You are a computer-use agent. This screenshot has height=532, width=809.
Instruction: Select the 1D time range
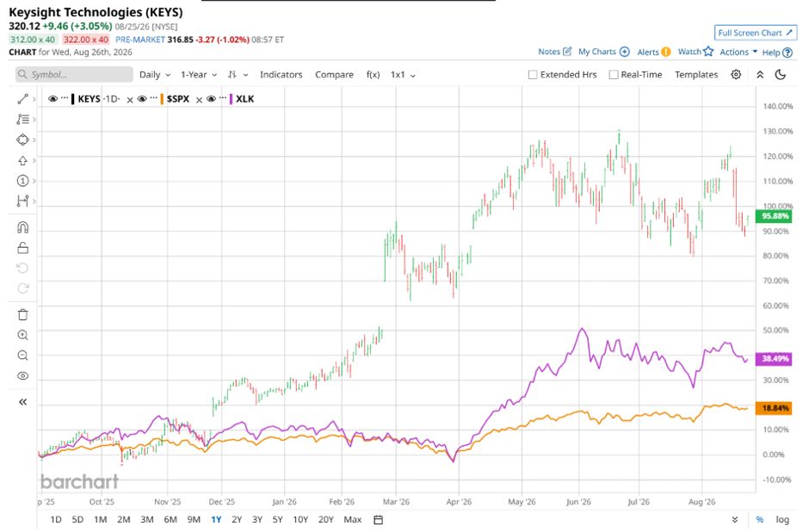[56, 520]
